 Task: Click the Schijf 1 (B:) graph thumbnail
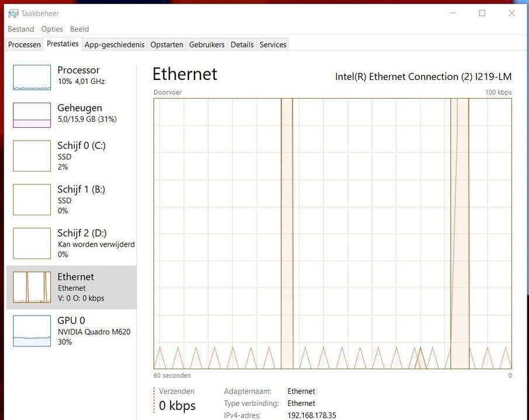click(x=32, y=199)
